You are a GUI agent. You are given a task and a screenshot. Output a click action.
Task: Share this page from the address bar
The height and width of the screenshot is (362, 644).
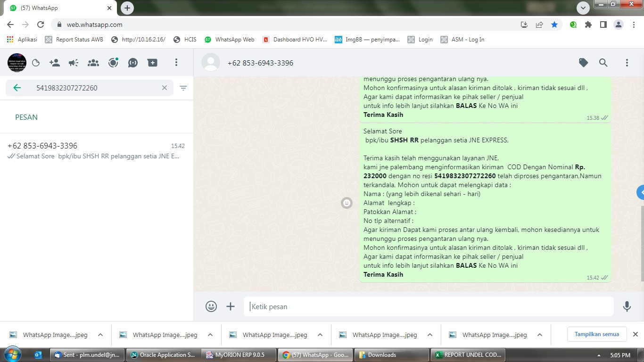(539, 25)
